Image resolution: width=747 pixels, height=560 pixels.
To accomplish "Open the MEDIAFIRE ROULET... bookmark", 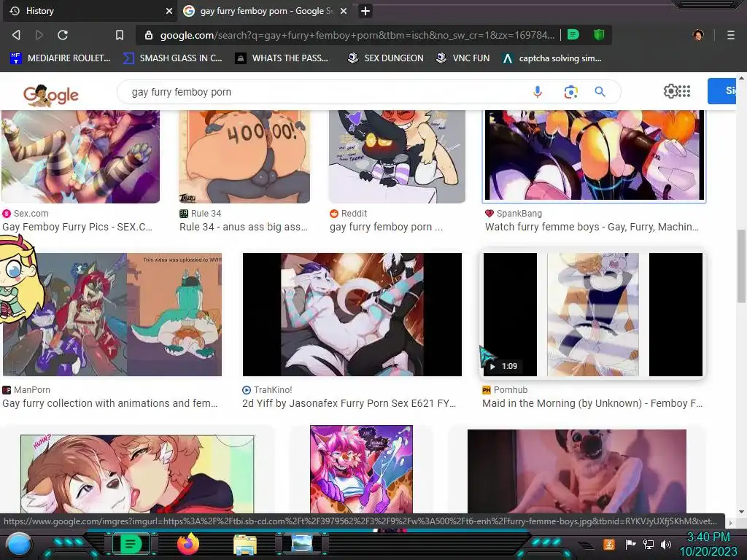I will click(61, 58).
